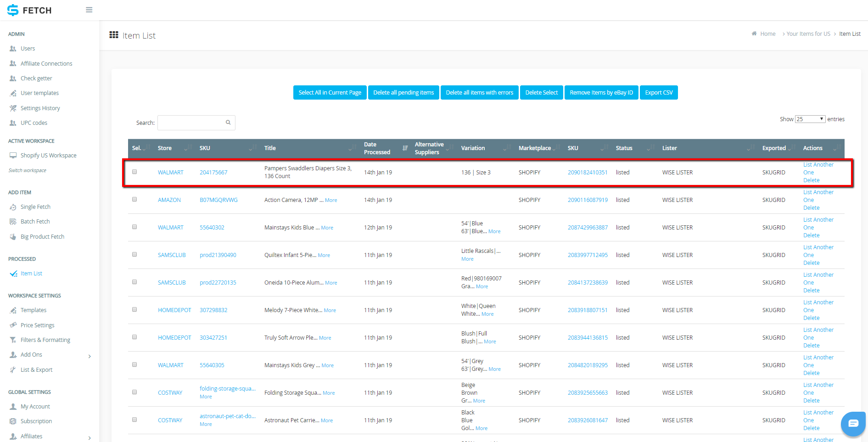Check the Pampers Swaddlers row checkbox
Screen dimensions: 868x442
click(x=134, y=172)
